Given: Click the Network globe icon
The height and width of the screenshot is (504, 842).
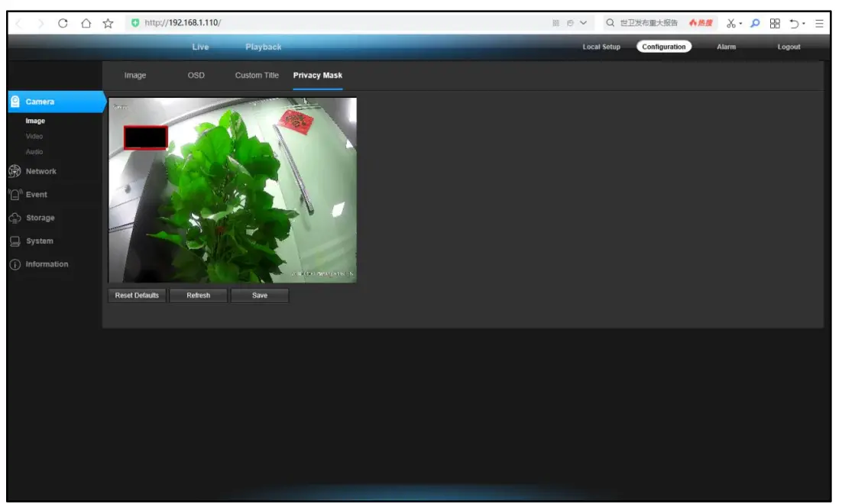Looking at the screenshot, I should (15, 171).
